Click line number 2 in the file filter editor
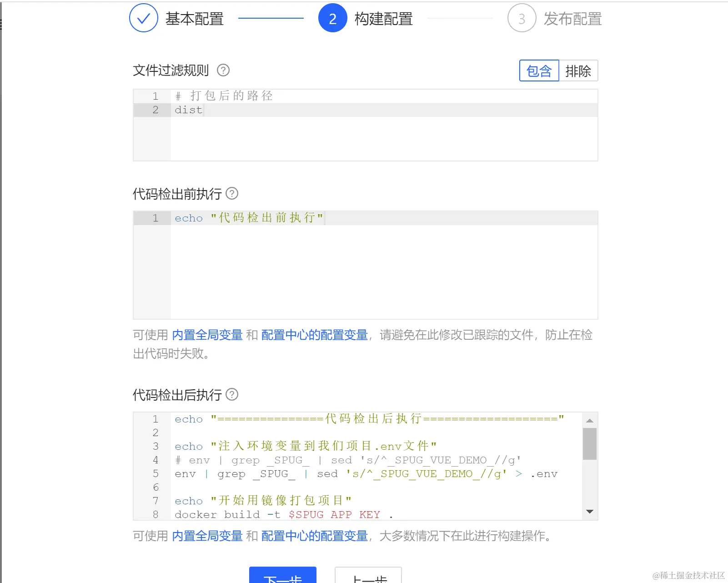The image size is (728, 583). pyautogui.click(x=156, y=110)
